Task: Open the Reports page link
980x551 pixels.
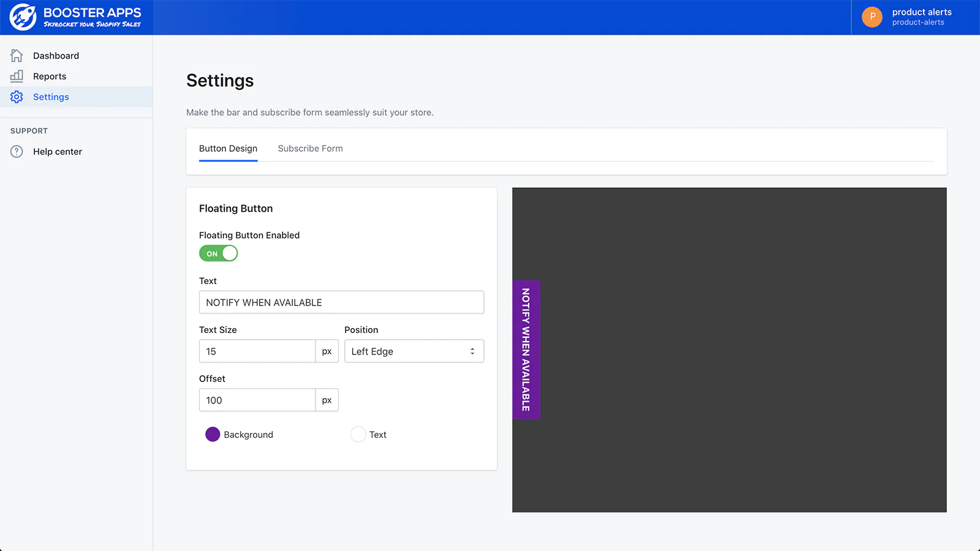Action: click(x=50, y=77)
